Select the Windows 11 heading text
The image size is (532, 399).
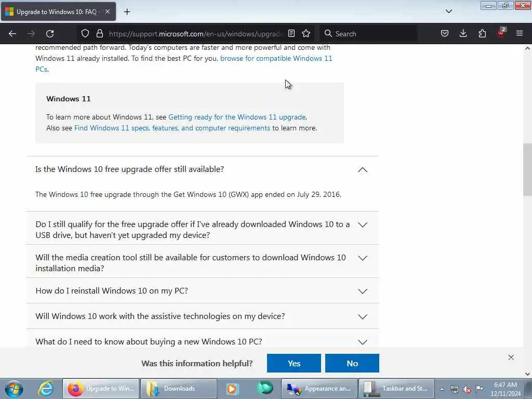point(69,99)
